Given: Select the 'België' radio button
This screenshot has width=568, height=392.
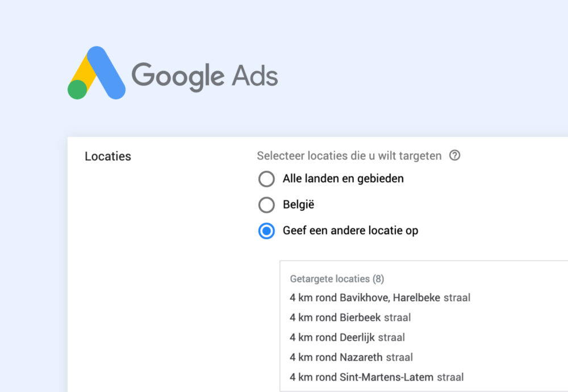Looking at the screenshot, I should point(266,205).
